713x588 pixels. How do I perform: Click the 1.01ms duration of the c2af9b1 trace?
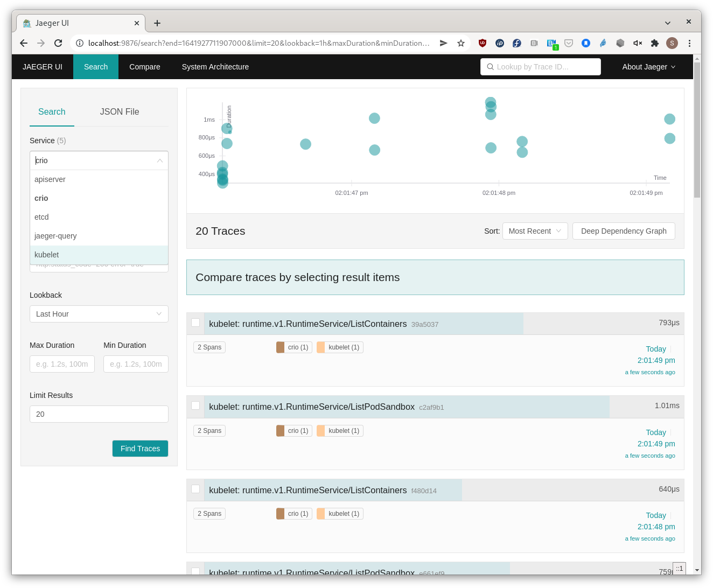point(667,405)
